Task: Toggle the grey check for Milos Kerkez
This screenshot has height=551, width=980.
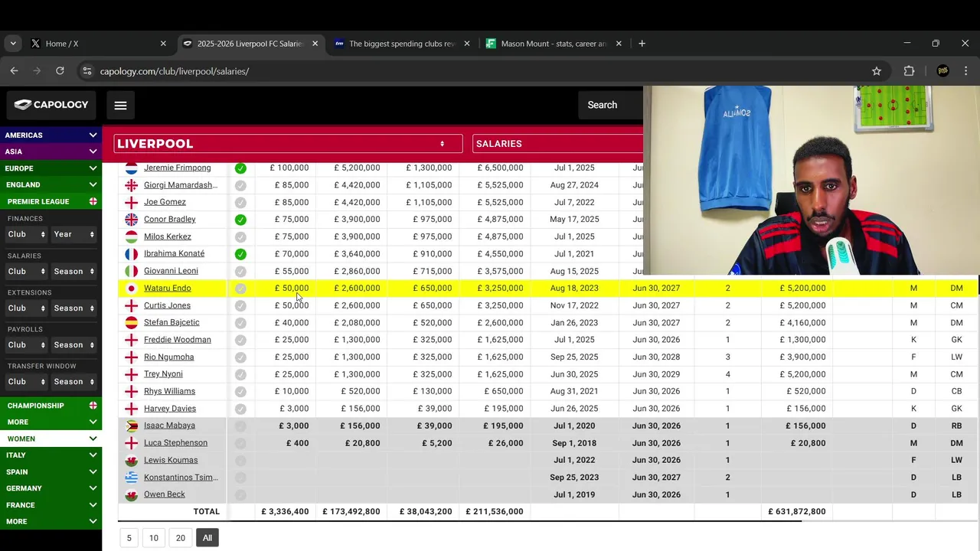Action: 240,236
